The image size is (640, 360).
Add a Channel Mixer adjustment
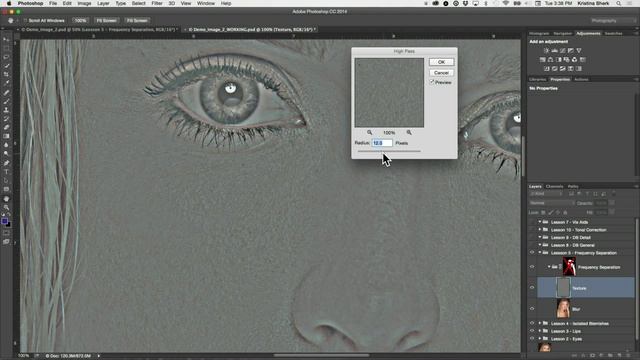tap(574, 60)
